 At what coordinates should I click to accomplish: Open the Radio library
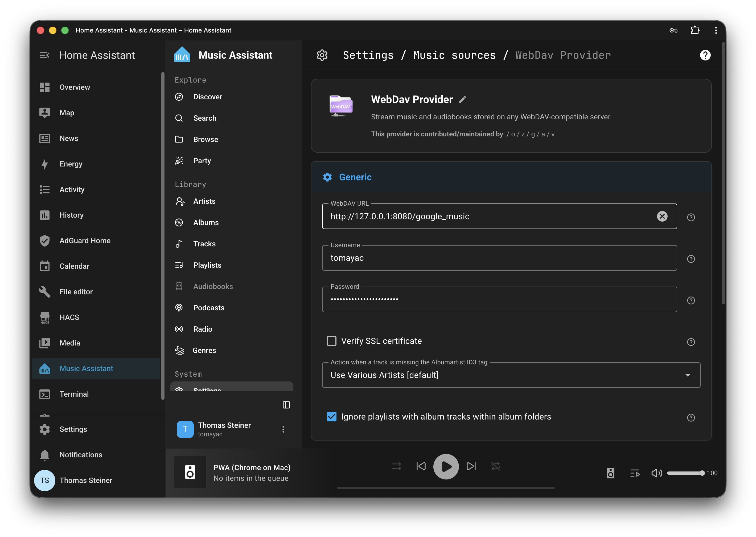[231, 329]
